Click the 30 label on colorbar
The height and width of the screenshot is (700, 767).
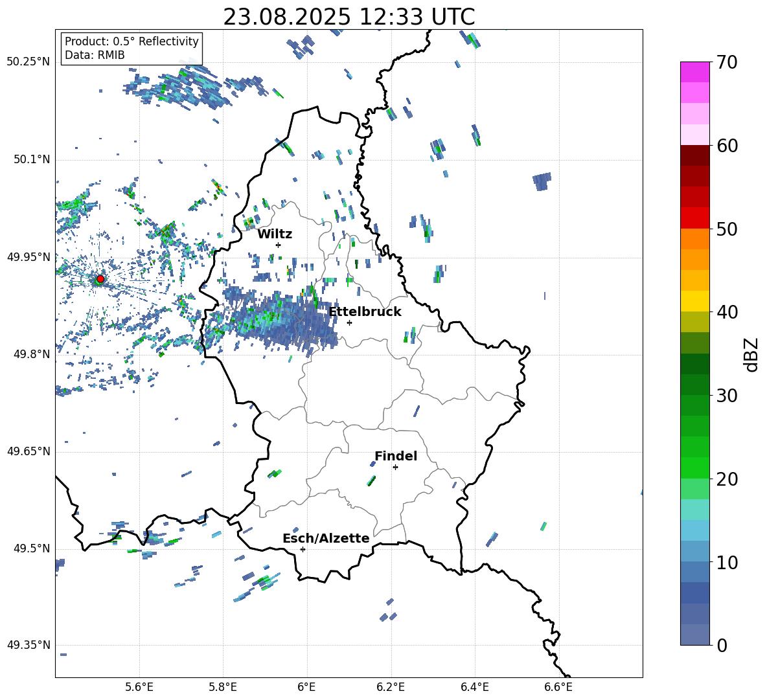[727, 396]
